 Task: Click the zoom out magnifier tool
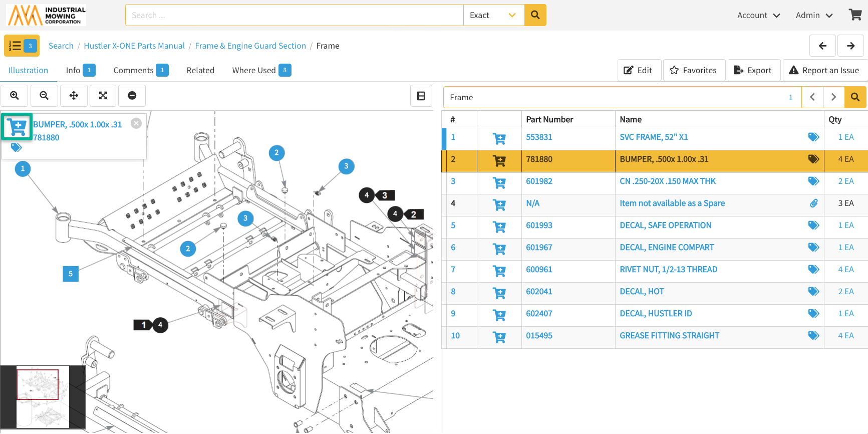tap(44, 96)
